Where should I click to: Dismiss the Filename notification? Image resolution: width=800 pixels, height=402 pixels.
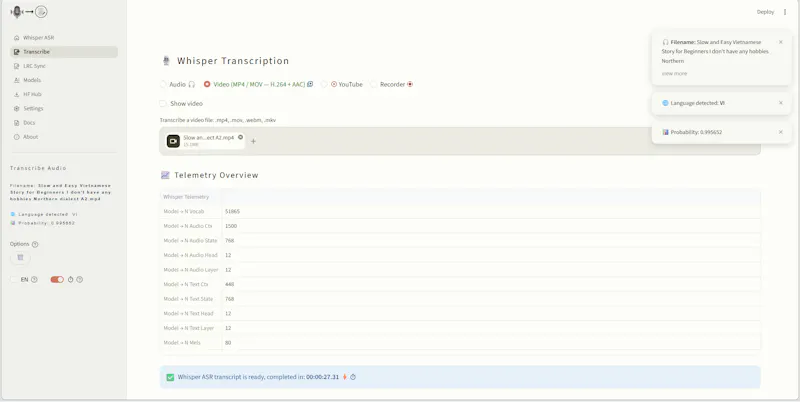(x=781, y=42)
